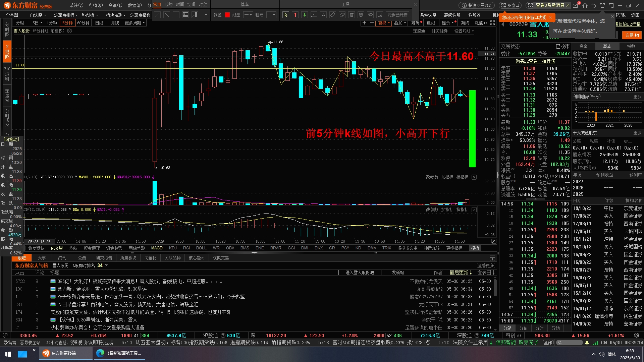Click the orange 交易 button
This screenshot has height=362, width=644.
coord(632,35)
